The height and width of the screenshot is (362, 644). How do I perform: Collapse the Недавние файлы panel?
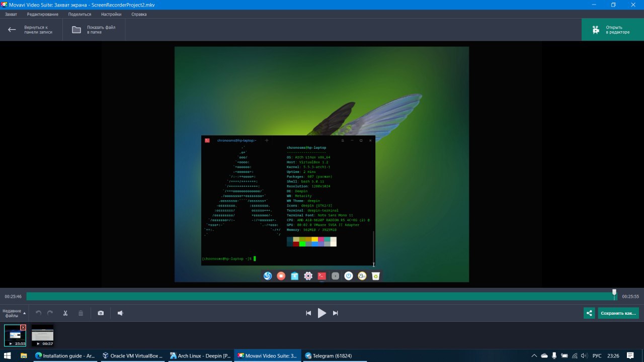click(14, 313)
